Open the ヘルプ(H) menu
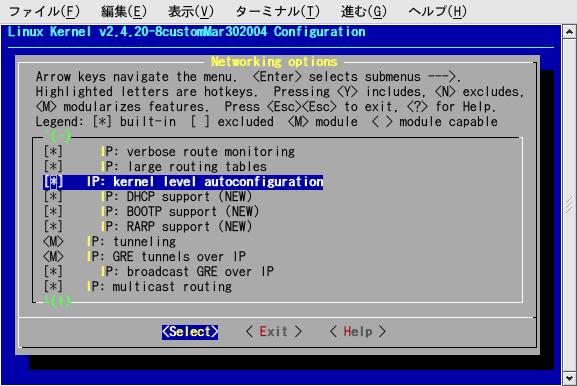 (438, 12)
